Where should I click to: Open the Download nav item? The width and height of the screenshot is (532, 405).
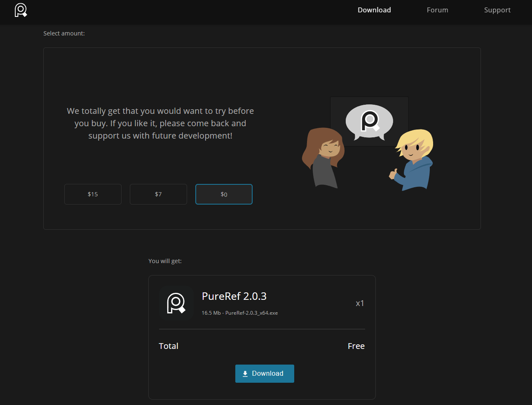[374, 10]
